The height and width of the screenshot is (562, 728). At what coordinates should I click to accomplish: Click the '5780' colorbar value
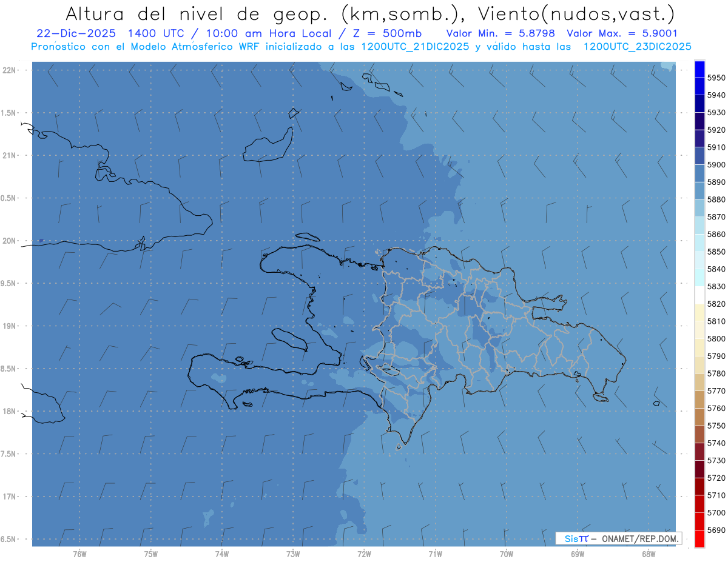(716, 373)
